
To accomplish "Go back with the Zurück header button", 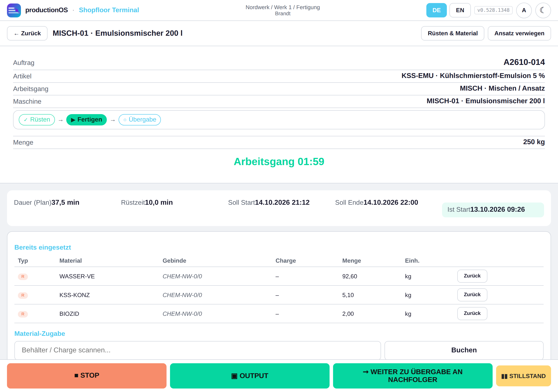I will click(x=27, y=33).
